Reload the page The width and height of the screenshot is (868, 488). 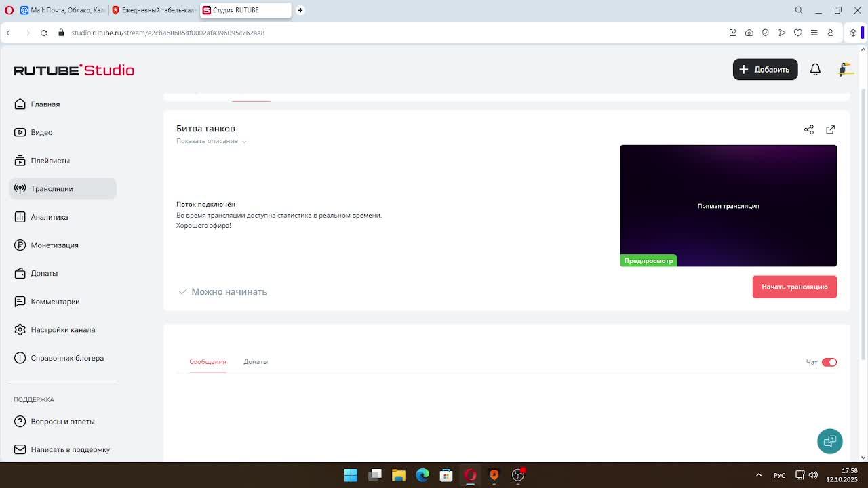pos(44,33)
